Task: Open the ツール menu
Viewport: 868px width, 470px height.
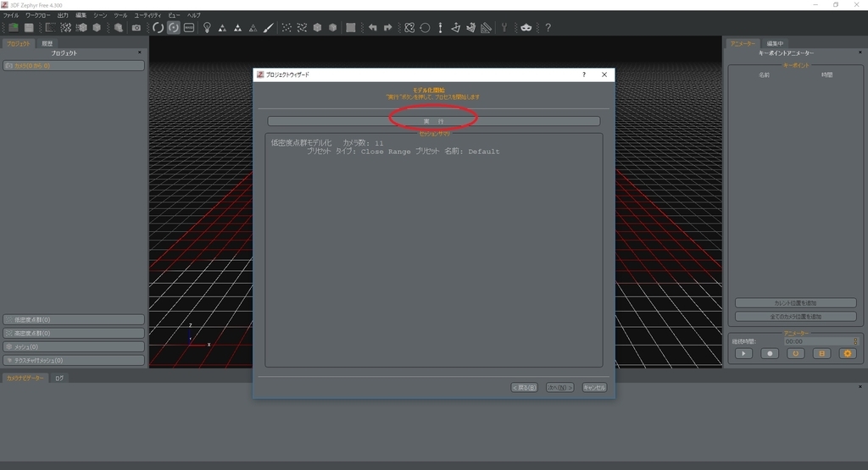Action: tap(120, 15)
